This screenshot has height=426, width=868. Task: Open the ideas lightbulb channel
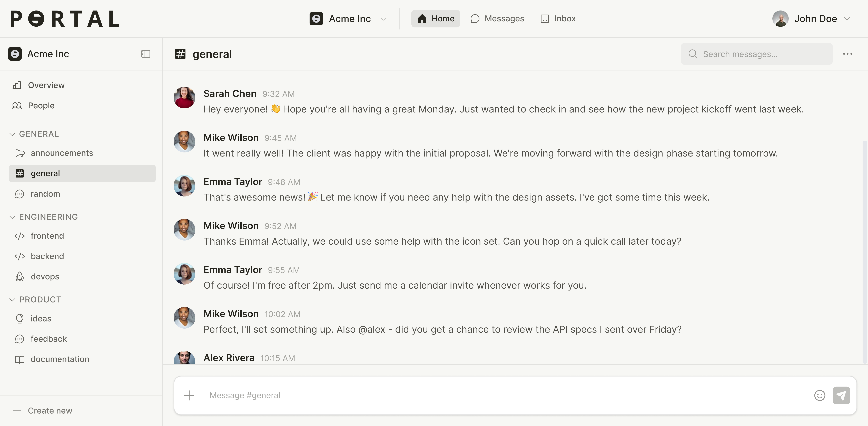pyautogui.click(x=41, y=319)
